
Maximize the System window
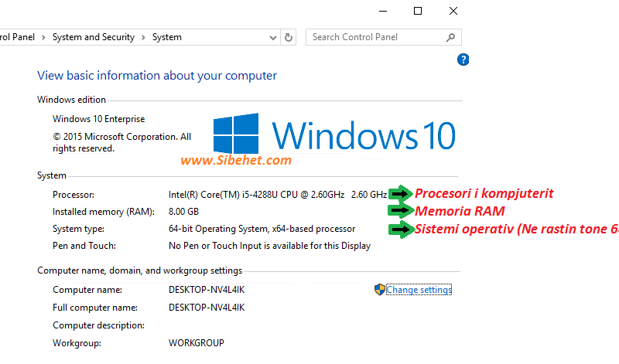tap(418, 11)
